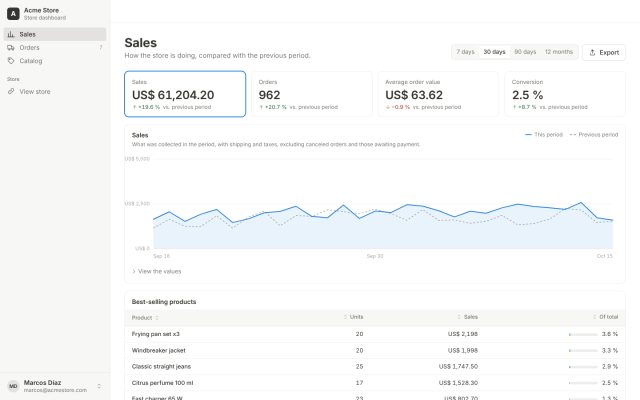The image size is (640, 400).
Task: Click the Frying pan set x3 row
Action: [x=375, y=334]
